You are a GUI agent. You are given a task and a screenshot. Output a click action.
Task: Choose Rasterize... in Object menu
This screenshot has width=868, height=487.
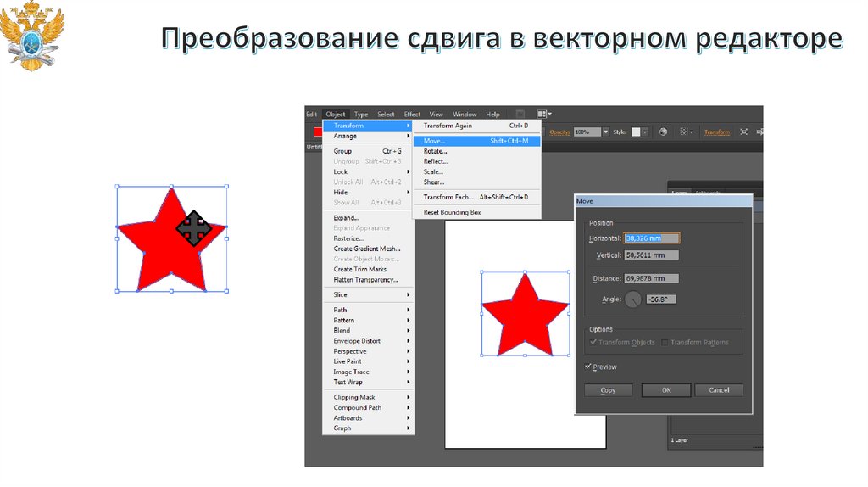[368, 238]
